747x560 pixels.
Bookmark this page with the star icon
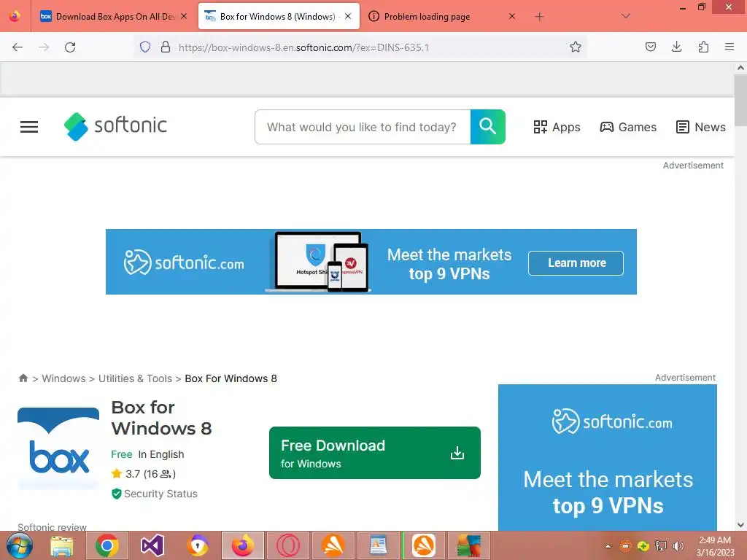pyautogui.click(x=576, y=47)
